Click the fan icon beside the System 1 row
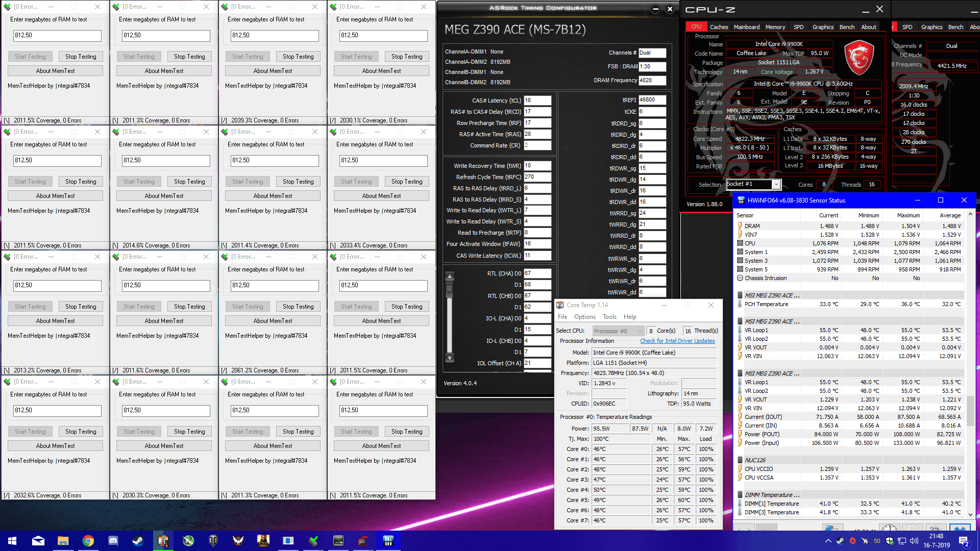 pos(740,252)
